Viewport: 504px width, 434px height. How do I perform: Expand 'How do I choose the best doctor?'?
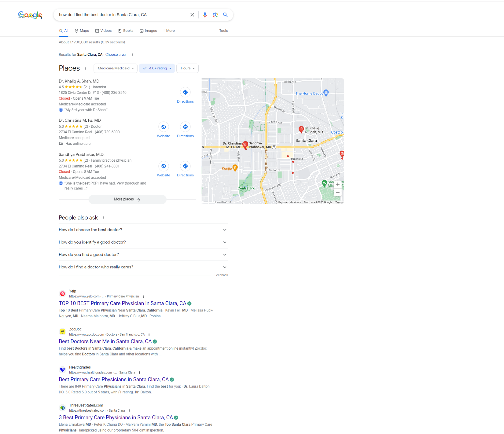(143, 230)
